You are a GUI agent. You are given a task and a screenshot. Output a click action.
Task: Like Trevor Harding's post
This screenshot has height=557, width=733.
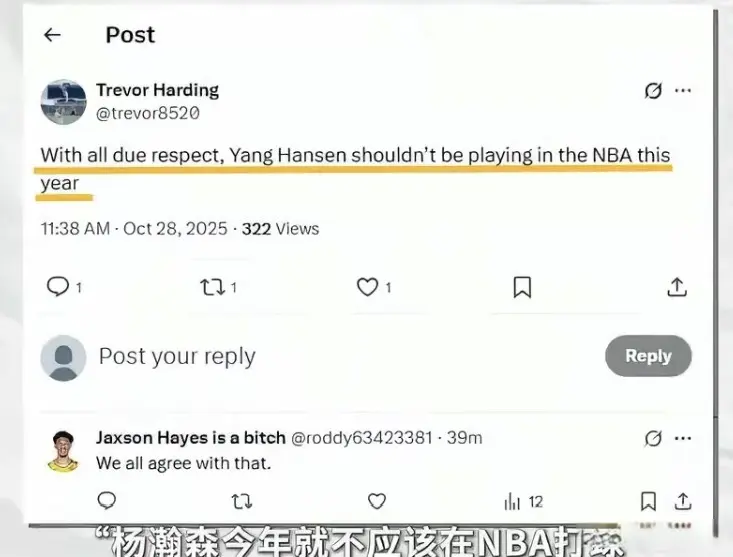(x=367, y=287)
